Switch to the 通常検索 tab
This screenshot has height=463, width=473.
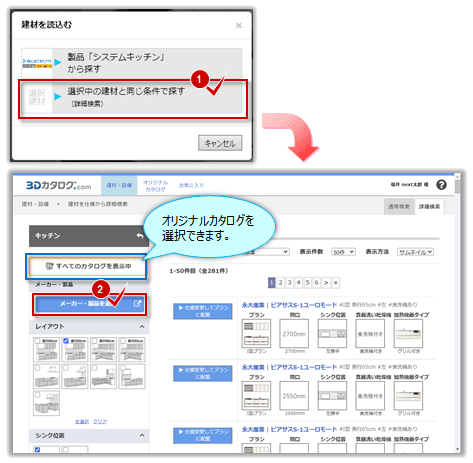(x=399, y=207)
